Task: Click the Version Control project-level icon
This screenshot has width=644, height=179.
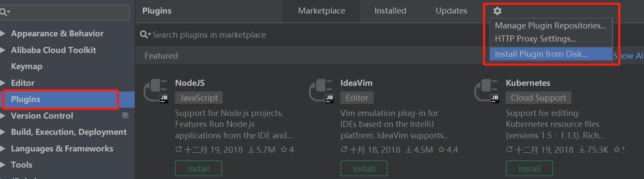Action: coord(126,116)
